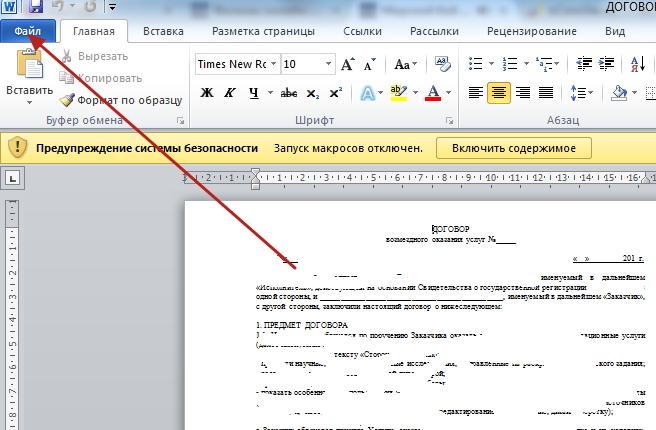Click the tab selector at ruler corner
This screenshot has height=430, width=656.
pos(13,179)
